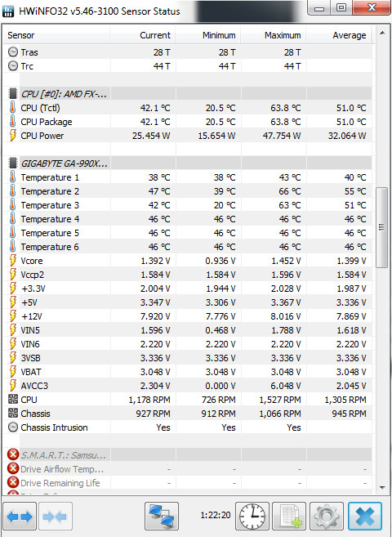This screenshot has height=537, width=392.
Task: Open the network monitors icon button
Action: pyautogui.click(x=162, y=516)
